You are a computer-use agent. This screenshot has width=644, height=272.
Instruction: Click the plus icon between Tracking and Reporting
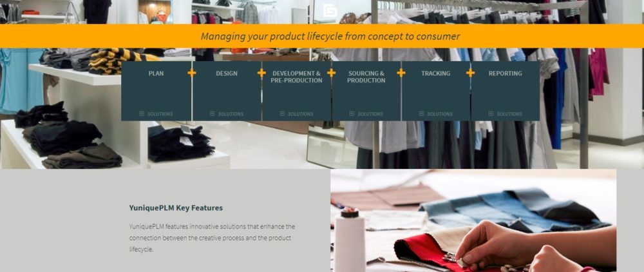tap(470, 73)
